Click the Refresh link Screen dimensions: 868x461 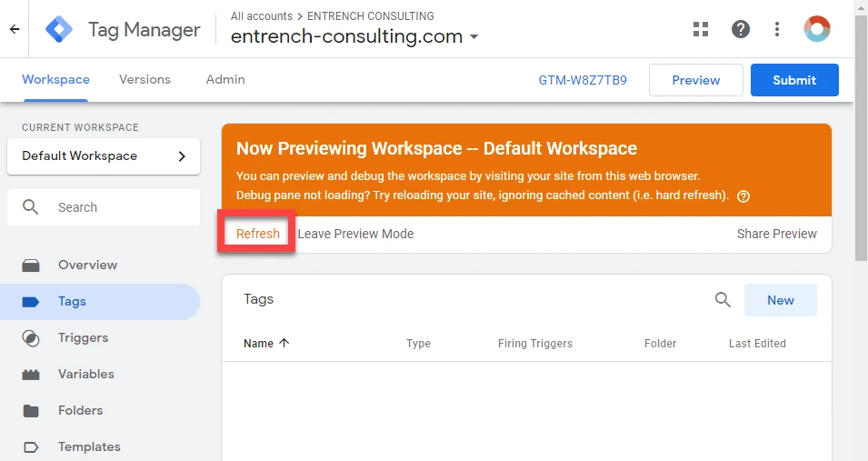pyautogui.click(x=257, y=234)
